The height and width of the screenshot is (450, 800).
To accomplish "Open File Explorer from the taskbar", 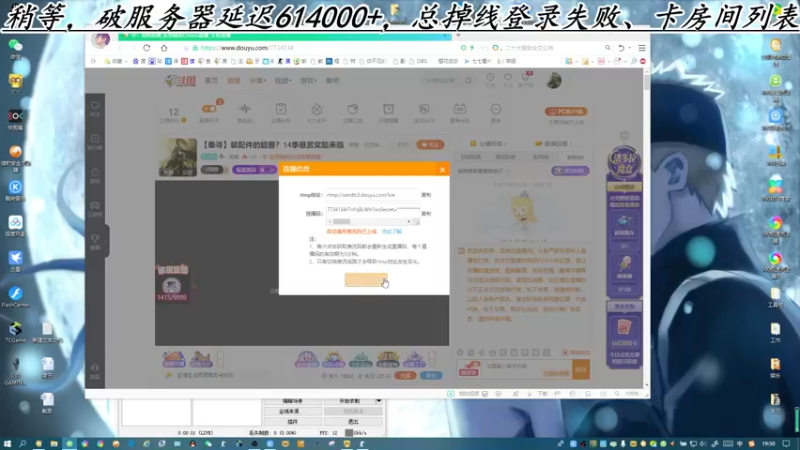I will click(x=54, y=444).
